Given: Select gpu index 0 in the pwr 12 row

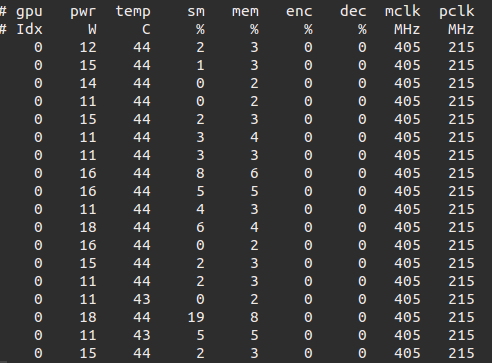Looking at the screenshot, I should click(38, 47).
